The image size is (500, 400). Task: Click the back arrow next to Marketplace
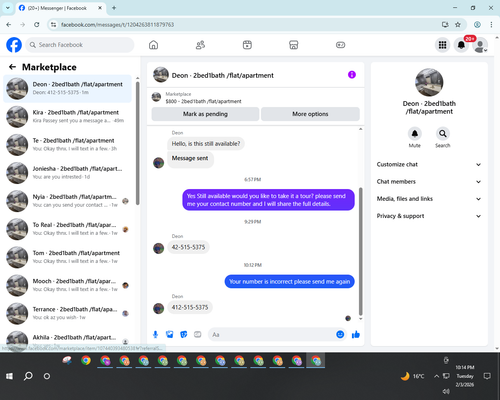pos(12,67)
